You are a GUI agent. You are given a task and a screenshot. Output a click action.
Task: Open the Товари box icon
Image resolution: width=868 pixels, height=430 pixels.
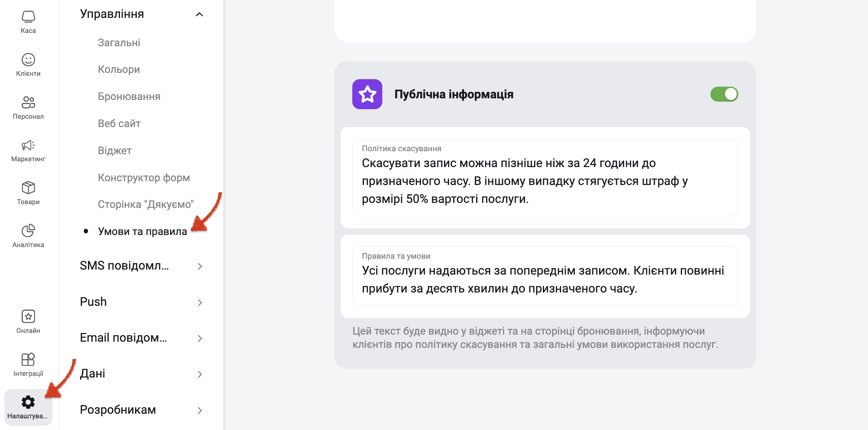click(x=28, y=187)
